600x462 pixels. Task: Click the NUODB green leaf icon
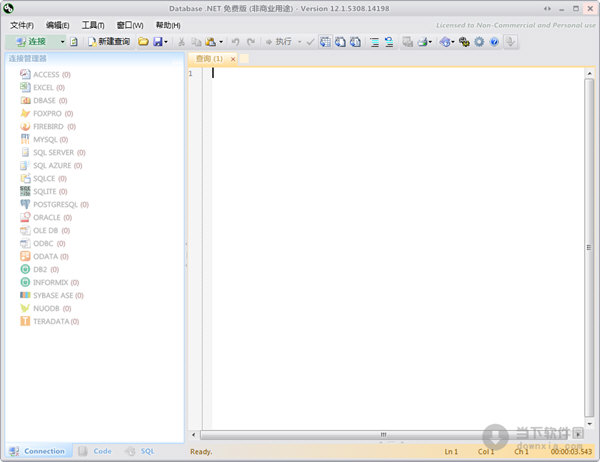coord(25,308)
